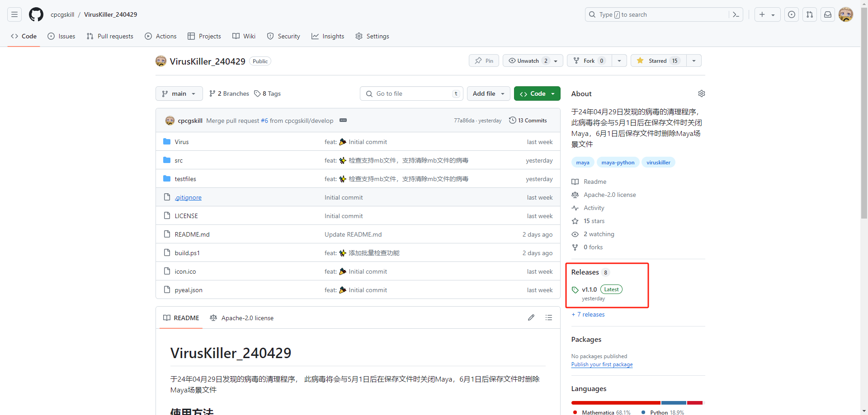This screenshot has width=868, height=415.
Task: Click the cpcgskill commit author avatar
Action: coord(170,121)
